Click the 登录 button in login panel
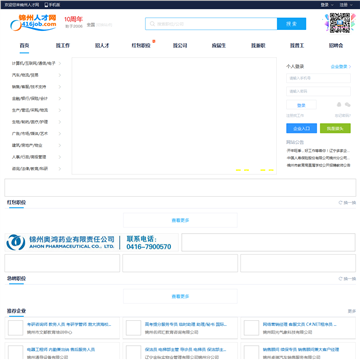Screen dimensions: 360x360 (301, 105)
